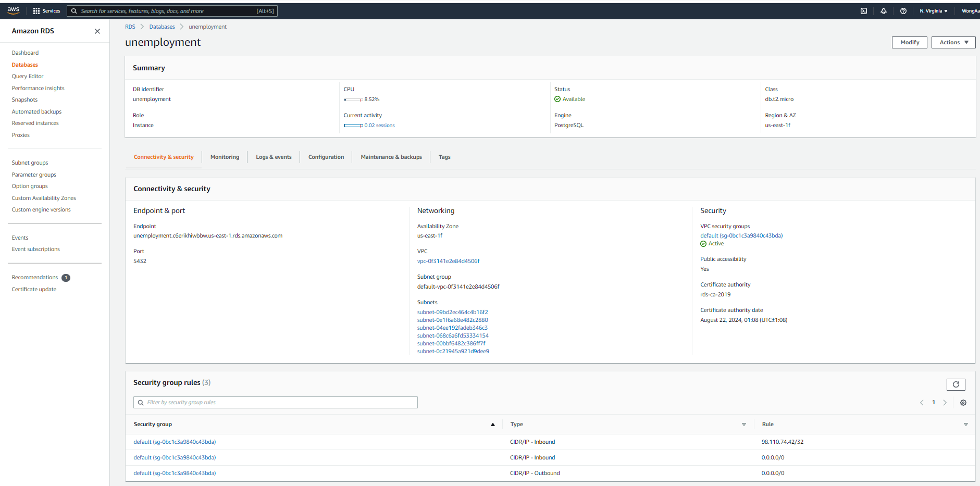The height and width of the screenshot is (486, 980).
Task: Sort by the Type column arrow
Action: coord(744,425)
